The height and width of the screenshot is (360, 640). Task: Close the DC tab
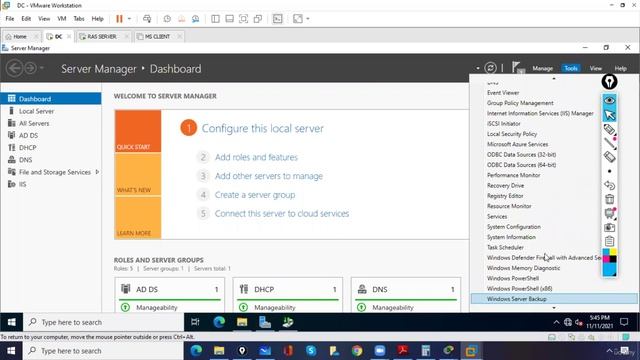[x=69, y=36]
